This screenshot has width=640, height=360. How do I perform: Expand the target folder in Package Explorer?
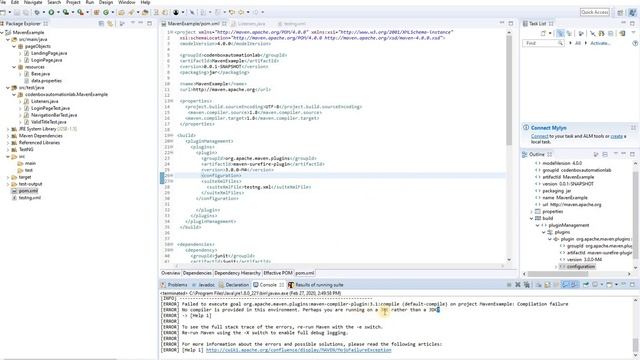click(x=8, y=177)
